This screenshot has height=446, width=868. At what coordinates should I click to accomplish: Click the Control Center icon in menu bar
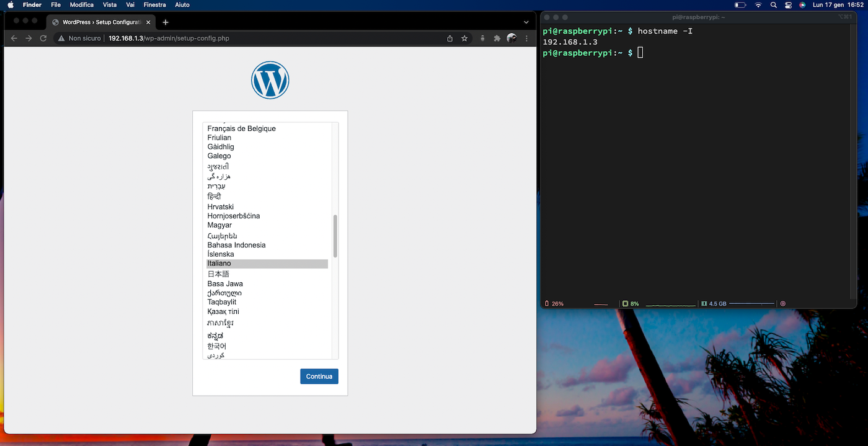[x=787, y=5]
